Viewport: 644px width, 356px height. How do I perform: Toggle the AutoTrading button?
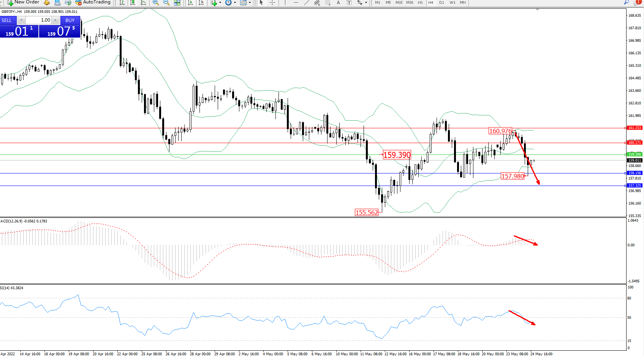pos(93,2)
